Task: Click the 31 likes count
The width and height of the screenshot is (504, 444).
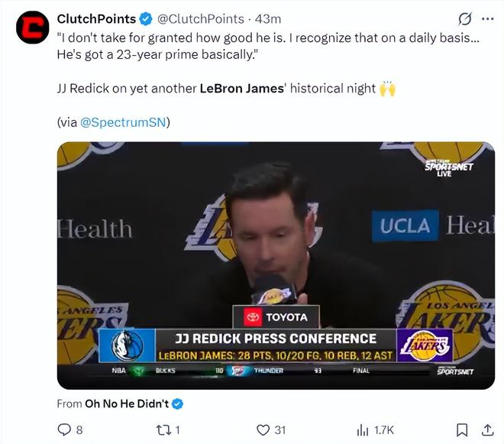Action: (280, 429)
